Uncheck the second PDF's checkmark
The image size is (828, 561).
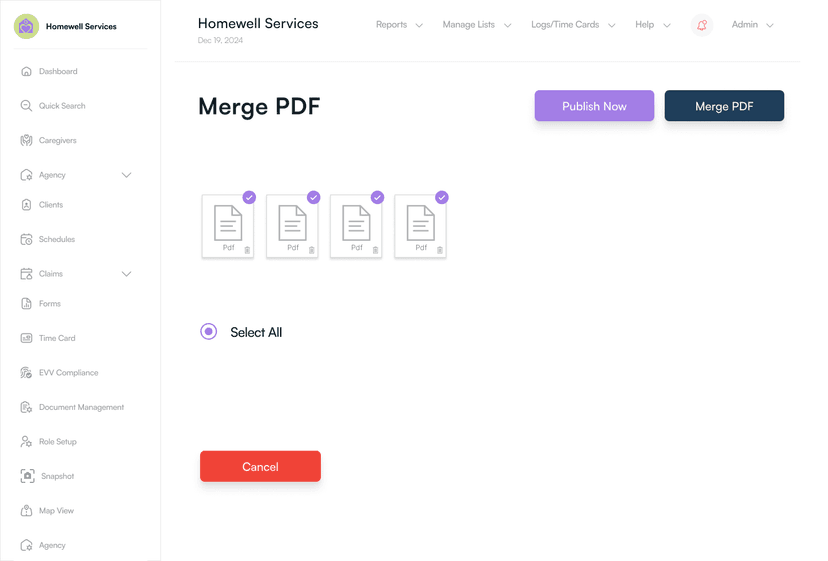(313, 198)
